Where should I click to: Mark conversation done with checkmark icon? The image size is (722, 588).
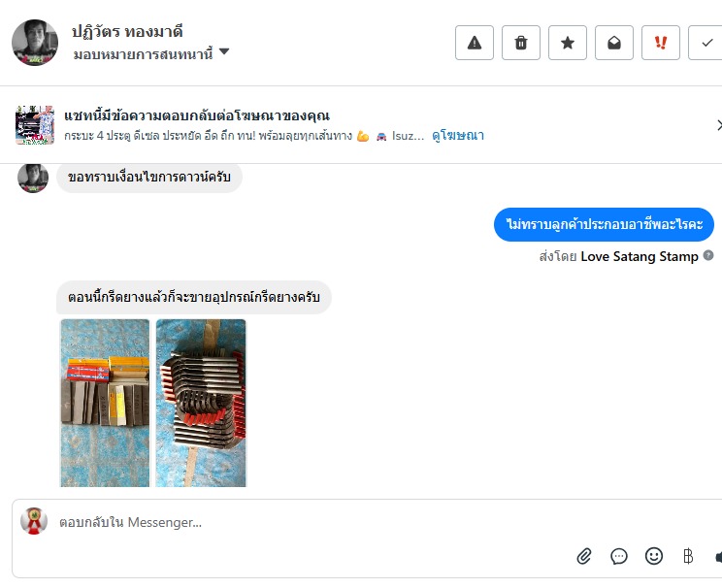pos(706,43)
